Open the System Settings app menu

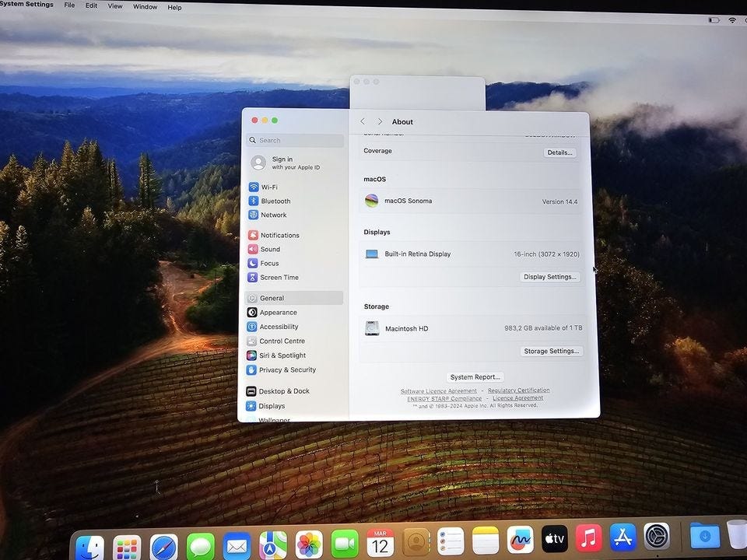(x=27, y=5)
